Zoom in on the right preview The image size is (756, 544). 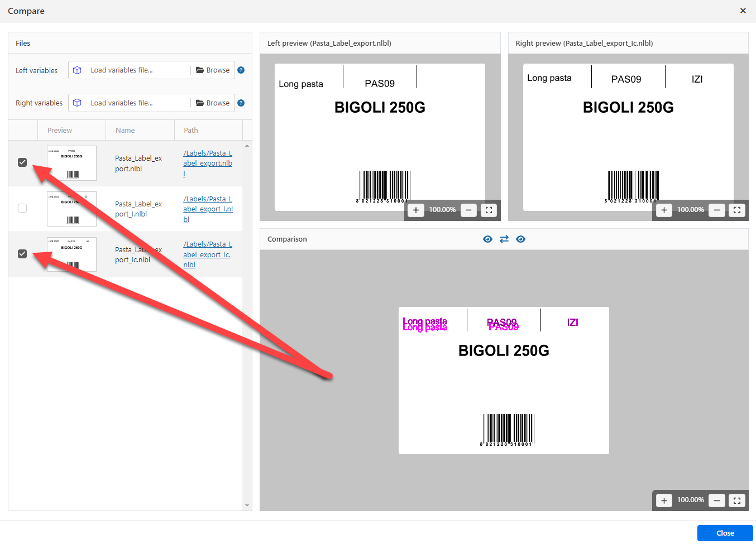coord(664,210)
